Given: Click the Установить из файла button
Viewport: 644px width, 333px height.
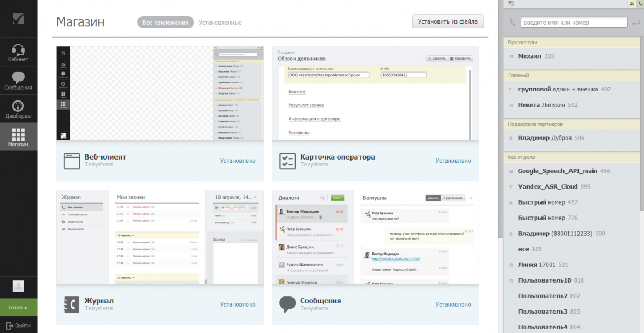Looking at the screenshot, I should [x=448, y=21].
